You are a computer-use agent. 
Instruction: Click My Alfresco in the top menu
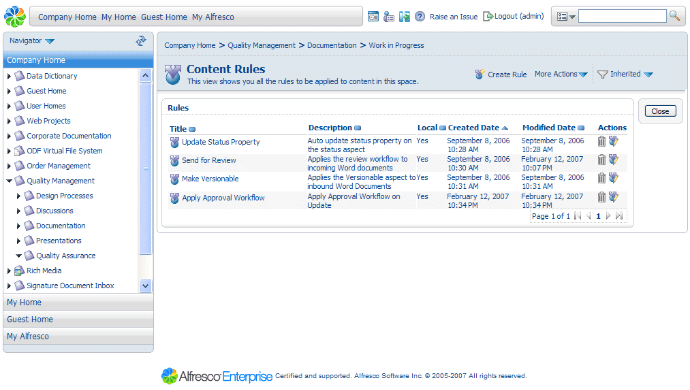point(213,17)
